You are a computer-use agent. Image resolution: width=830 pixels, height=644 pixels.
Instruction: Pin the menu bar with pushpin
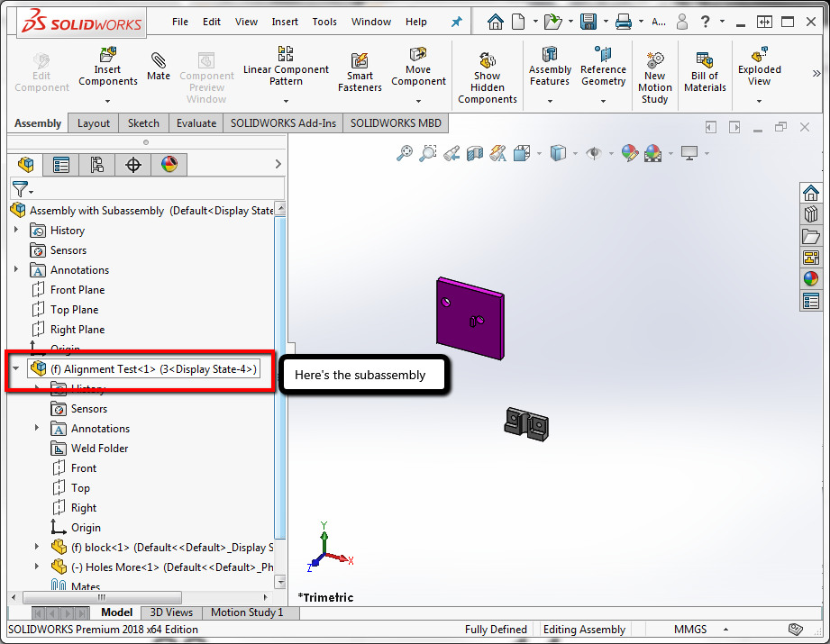tap(456, 22)
